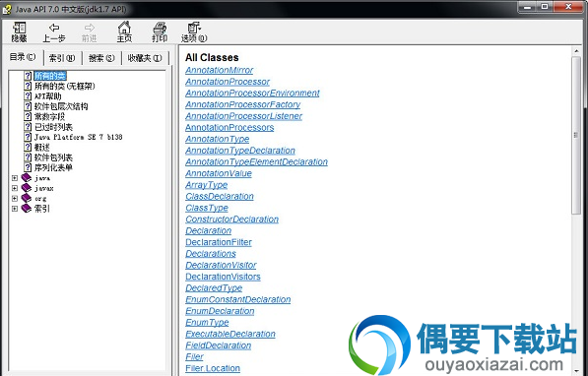Click the book icon for the org package

[27, 198]
